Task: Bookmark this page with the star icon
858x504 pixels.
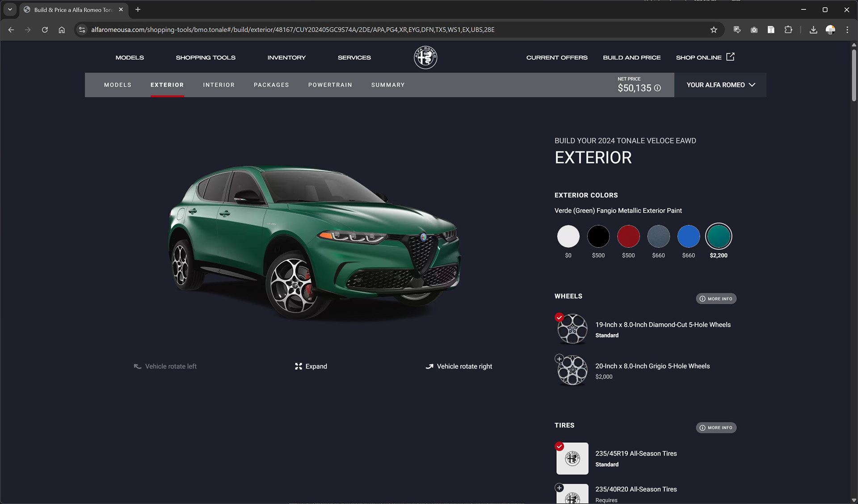Action: click(714, 29)
